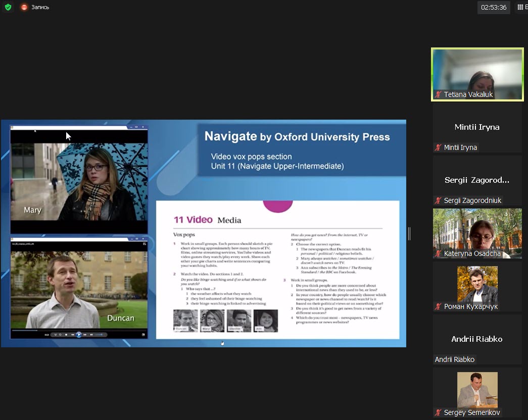This screenshot has width=528, height=420.
Task: Click the Mintii Iryna participant tile
Action: pos(477,128)
